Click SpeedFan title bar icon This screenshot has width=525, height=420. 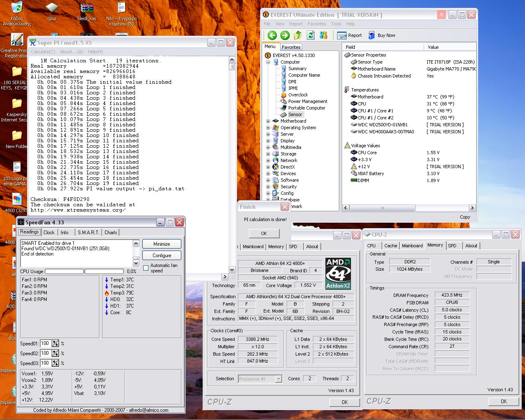tap(21, 222)
